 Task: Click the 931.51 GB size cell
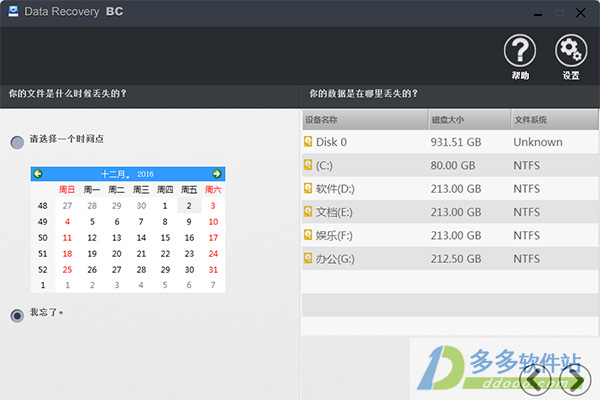[x=456, y=142]
